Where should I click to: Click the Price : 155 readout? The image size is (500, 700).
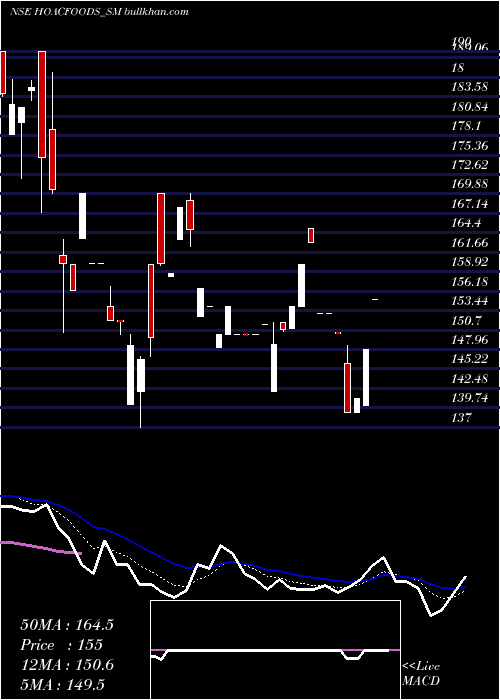pos(62,645)
